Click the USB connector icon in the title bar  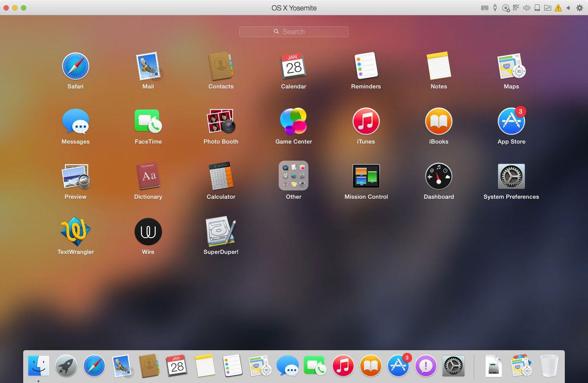coord(495,8)
